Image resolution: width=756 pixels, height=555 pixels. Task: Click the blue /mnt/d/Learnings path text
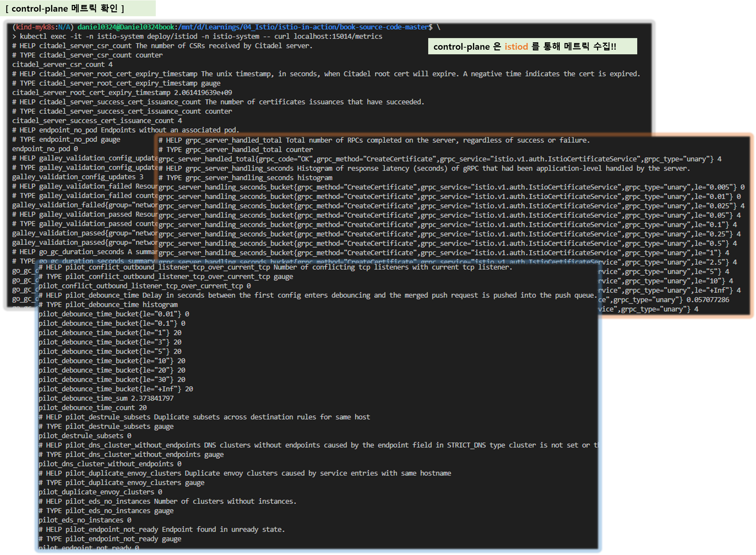point(303,27)
